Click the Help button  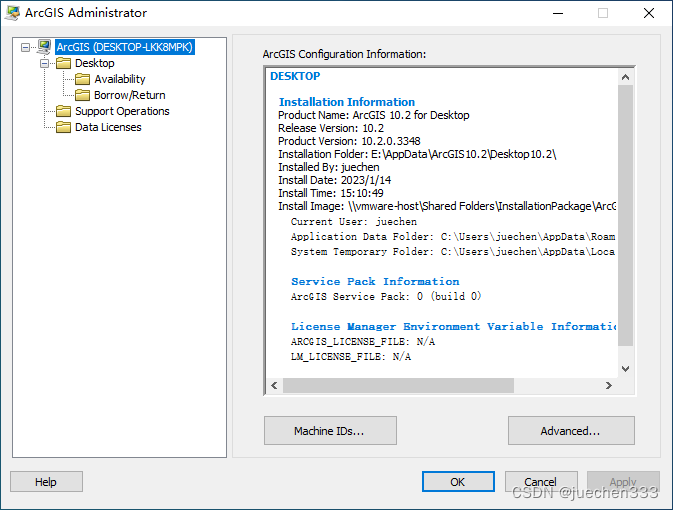tap(46, 482)
